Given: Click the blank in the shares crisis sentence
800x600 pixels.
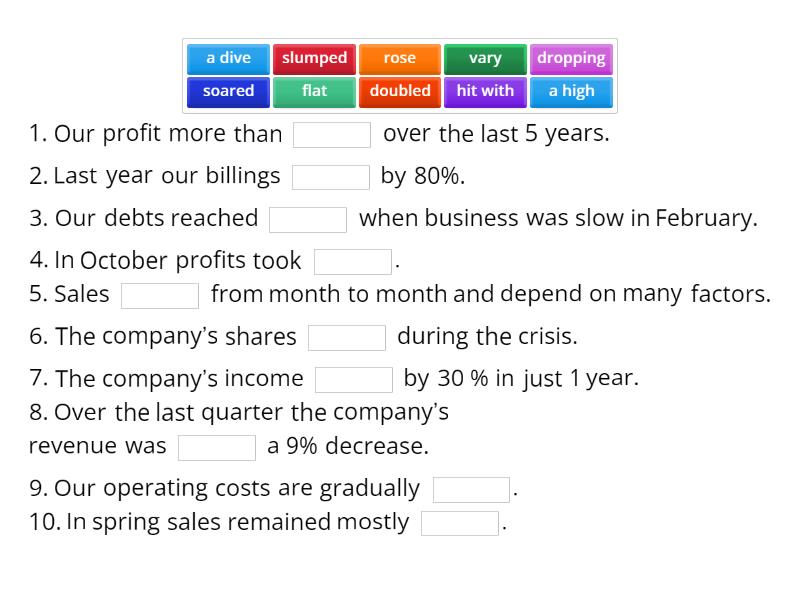Looking at the screenshot, I should pyautogui.click(x=347, y=337).
